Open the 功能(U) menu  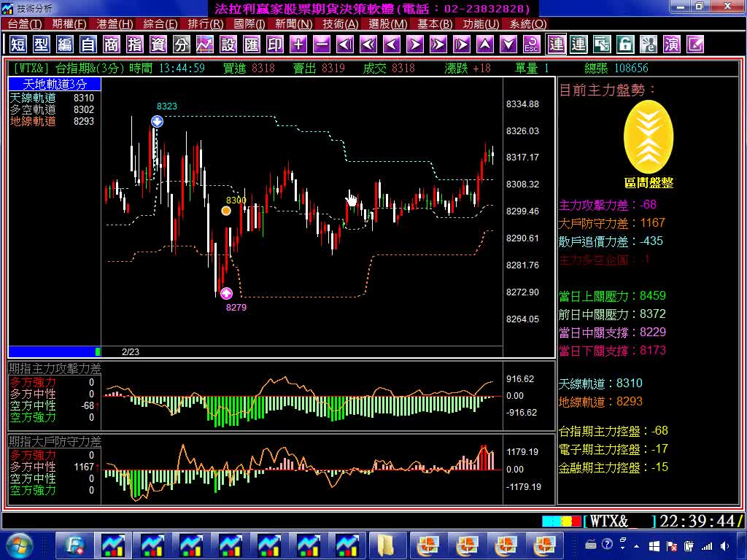tap(481, 24)
